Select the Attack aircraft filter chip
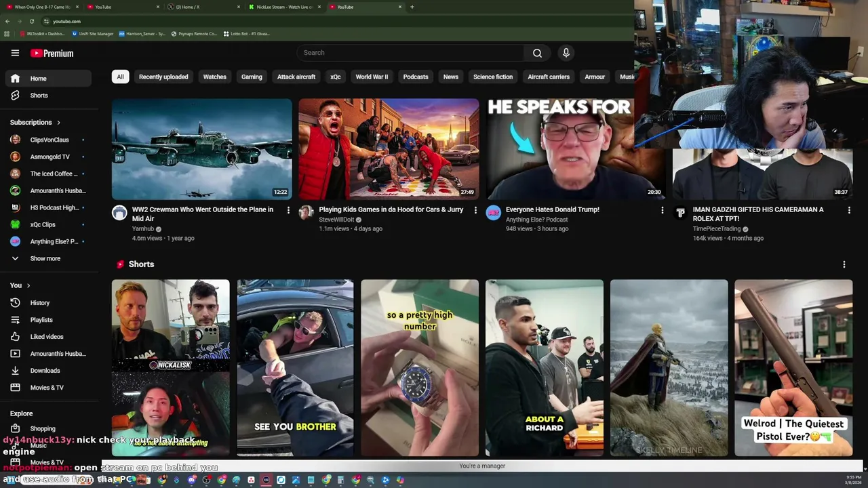This screenshot has height=488, width=868. [x=296, y=77]
